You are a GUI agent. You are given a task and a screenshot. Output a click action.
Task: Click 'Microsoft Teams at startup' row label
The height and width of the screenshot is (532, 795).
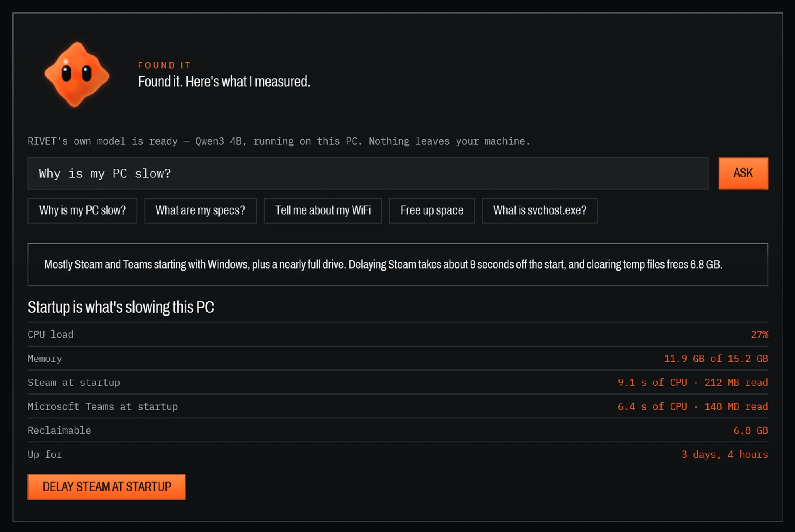(103, 406)
